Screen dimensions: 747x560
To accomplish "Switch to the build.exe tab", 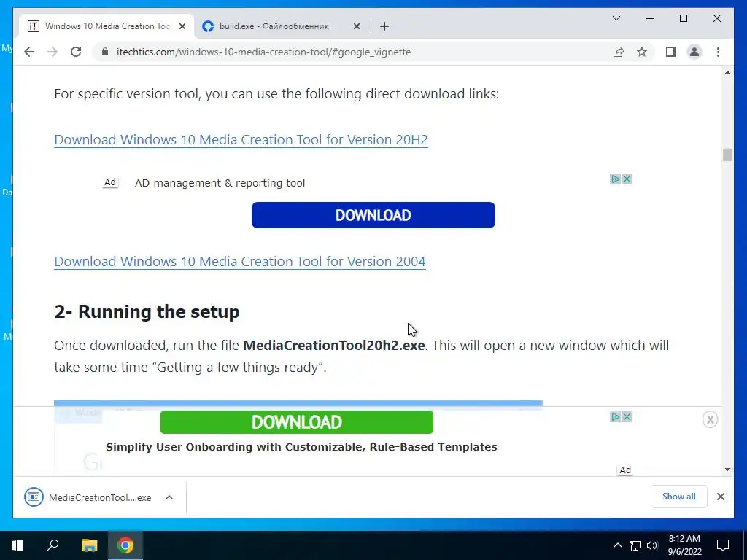I will coord(281,26).
